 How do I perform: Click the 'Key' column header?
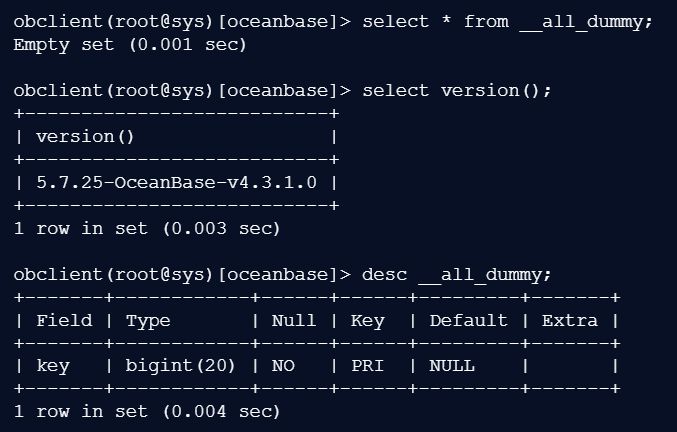(x=367, y=320)
